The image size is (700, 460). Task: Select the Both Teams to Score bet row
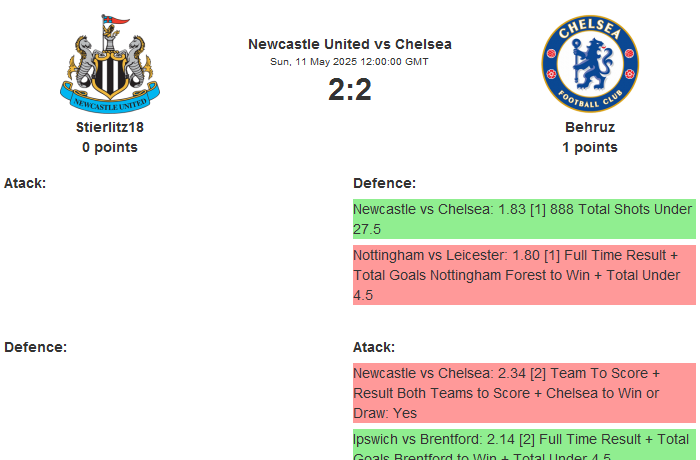click(523, 393)
